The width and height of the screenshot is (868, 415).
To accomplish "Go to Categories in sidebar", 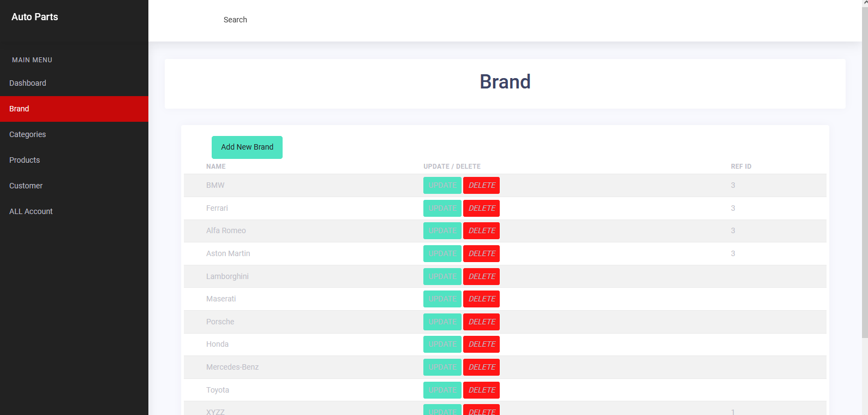I will [74, 134].
